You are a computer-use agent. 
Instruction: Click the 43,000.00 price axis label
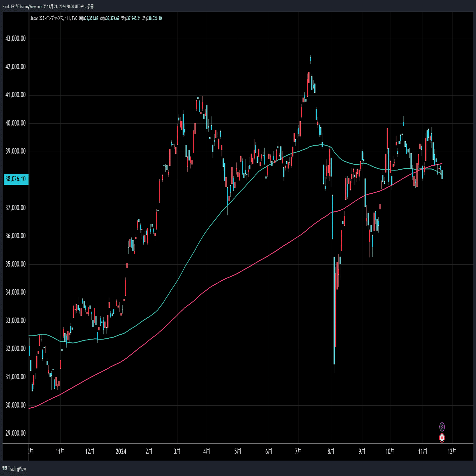pyautogui.click(x=15, y=38)
